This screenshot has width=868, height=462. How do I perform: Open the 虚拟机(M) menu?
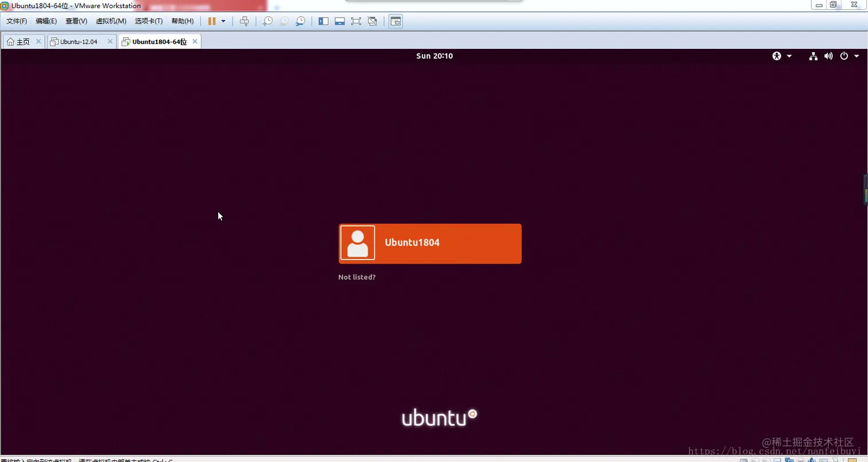click(111, 21)
